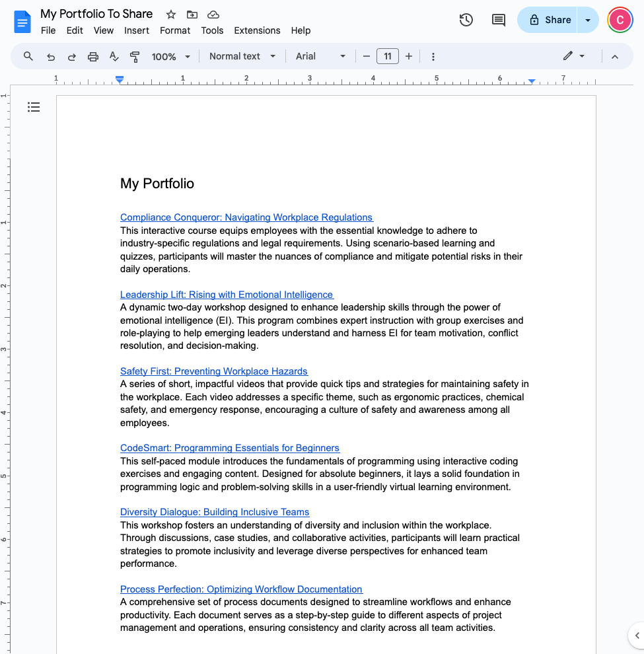The height and width of the screenshot is (654, 644).
Task: Open the CodeSmart Programming Essentials link
Action: (x=230, y=448)
